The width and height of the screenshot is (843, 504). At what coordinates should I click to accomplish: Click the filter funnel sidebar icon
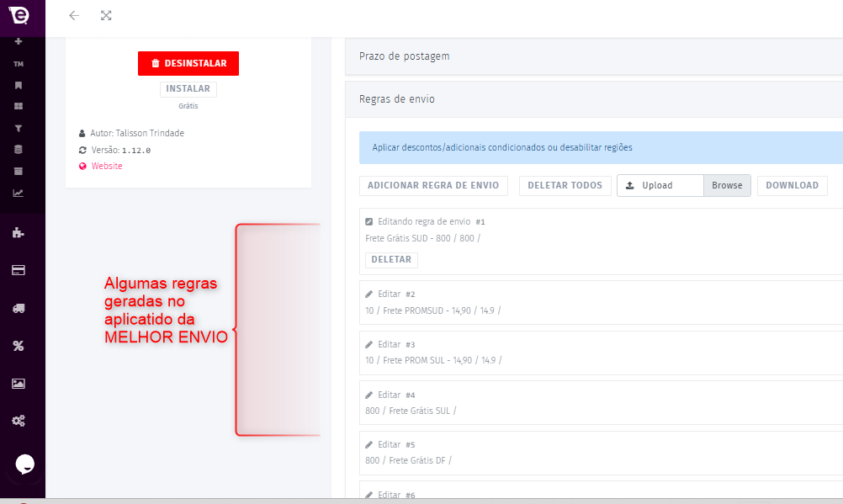coord(19,128)
